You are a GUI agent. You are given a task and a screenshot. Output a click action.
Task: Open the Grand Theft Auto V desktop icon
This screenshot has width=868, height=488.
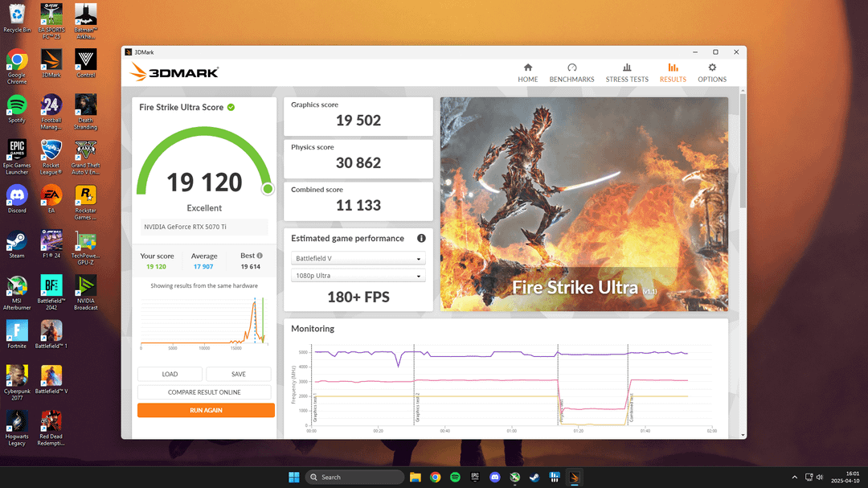click(x=85, y=158)
